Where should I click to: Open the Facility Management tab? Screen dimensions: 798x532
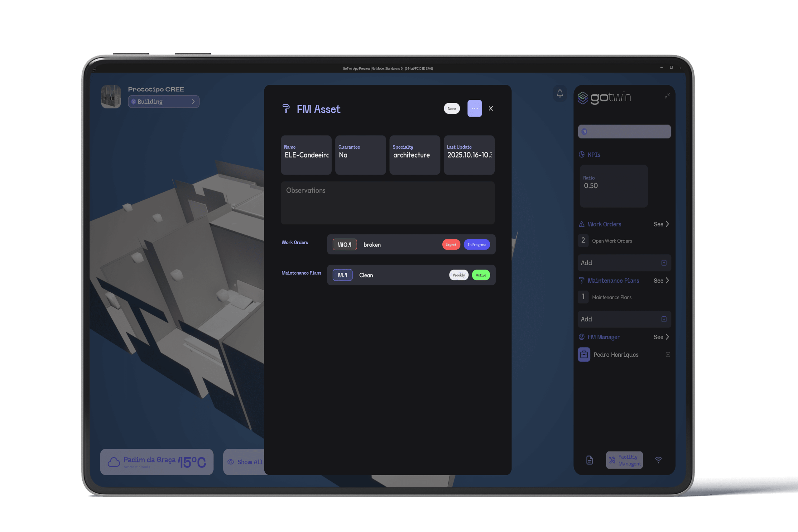tap(624, 460)
